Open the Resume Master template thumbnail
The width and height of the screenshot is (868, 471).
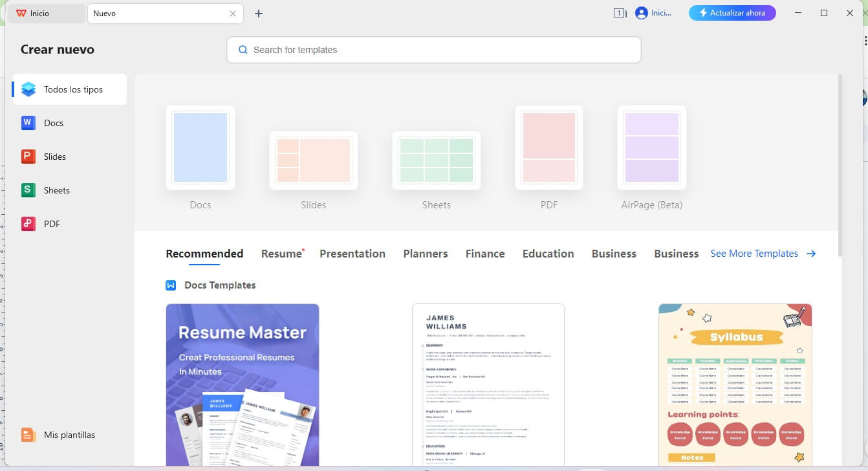tap(242, 385)
